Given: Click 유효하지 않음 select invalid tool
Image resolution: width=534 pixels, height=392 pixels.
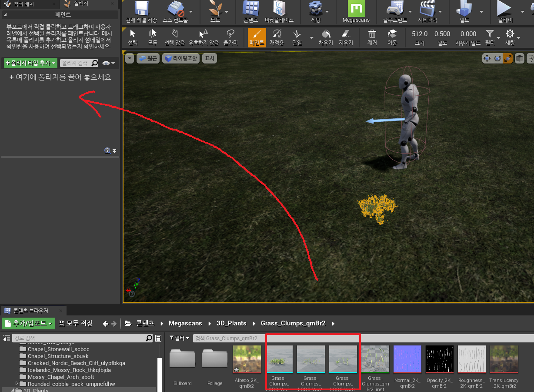Looking at the screenshot, I should point(204,37).
